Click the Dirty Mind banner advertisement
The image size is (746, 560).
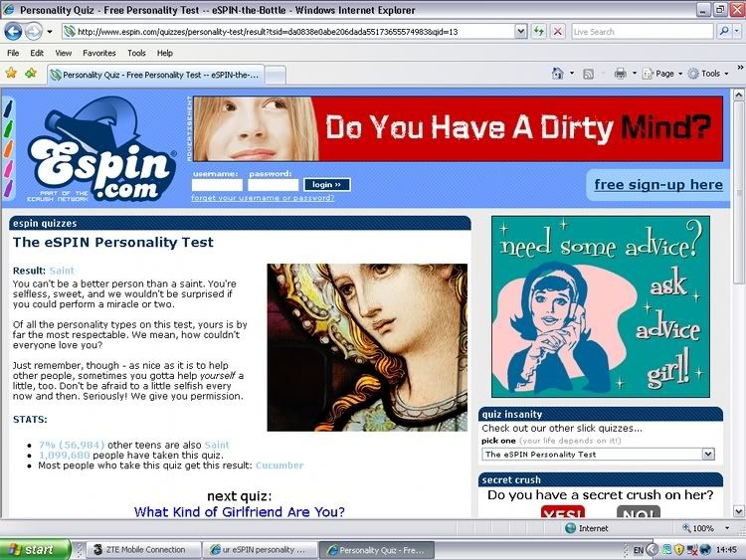click(459, 128)
